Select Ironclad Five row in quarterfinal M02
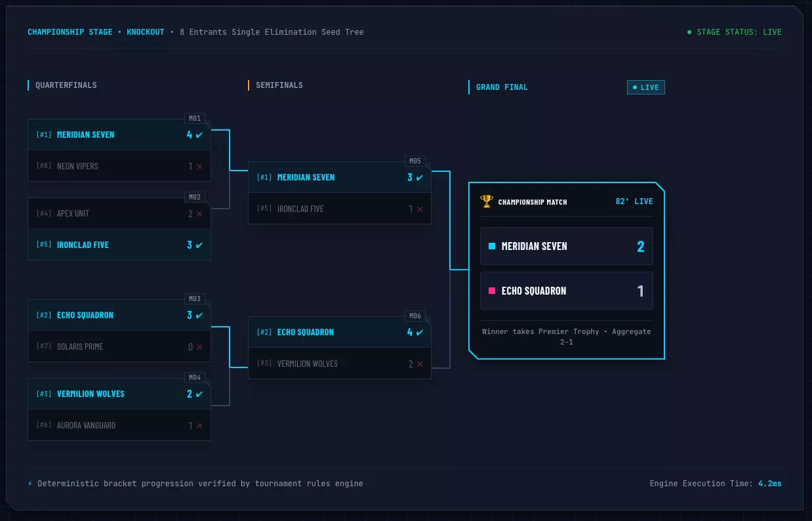This screenshot has width=812, height=521. 119,245
